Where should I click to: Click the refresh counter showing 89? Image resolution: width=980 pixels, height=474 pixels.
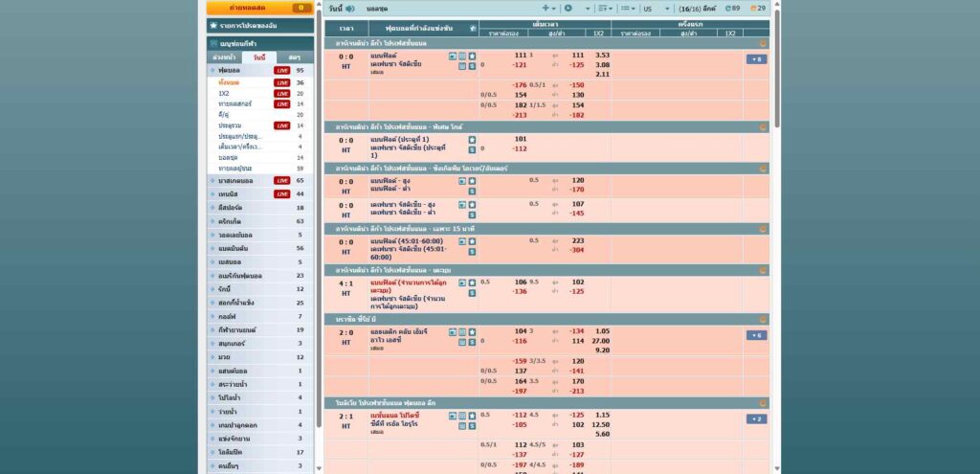(733, 8)
